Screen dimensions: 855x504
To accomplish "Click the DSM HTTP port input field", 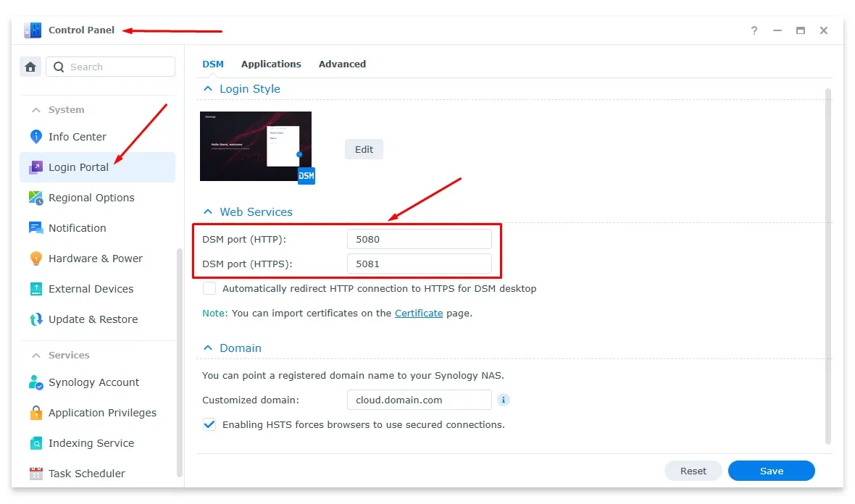I will point(419,239).
